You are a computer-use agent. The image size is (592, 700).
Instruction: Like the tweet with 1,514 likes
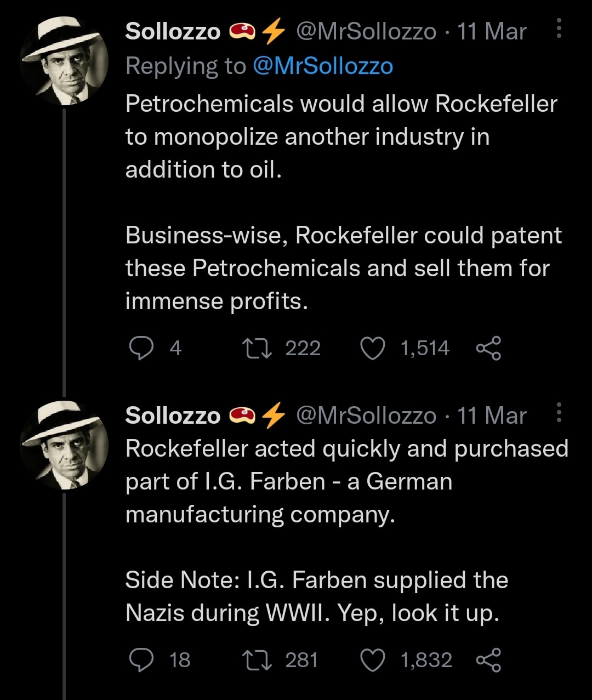(x=373, y=349)
